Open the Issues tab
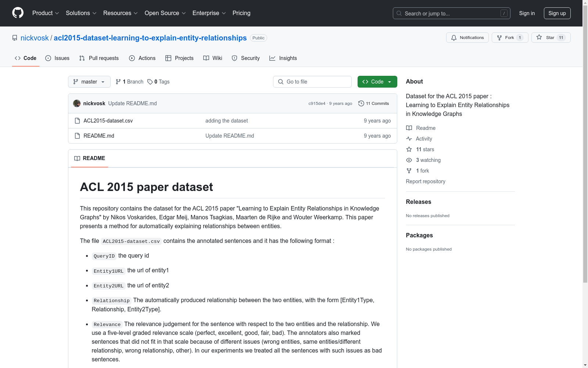The height and width of the screenshot is (368, 588). [x=57, y=58]
